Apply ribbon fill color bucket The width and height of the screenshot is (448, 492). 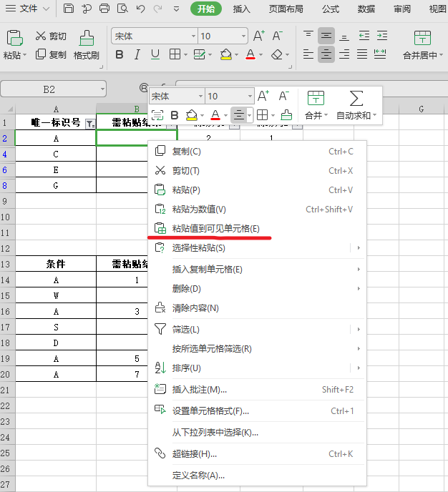coord(226,54)
